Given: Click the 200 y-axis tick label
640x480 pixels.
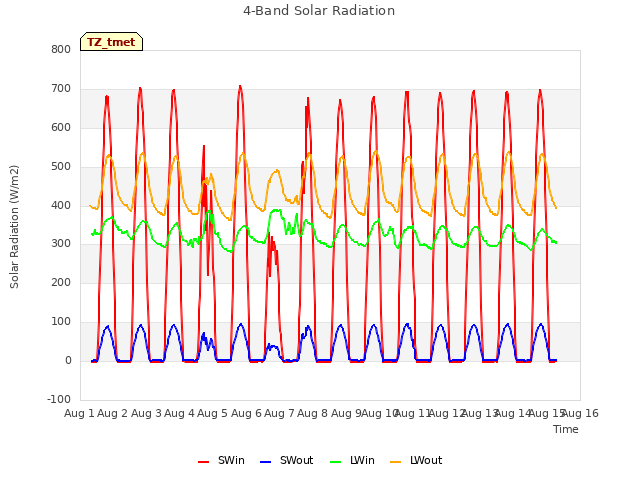Looking at the screenshot, I should pyautogui.click(x=61, y=282).
